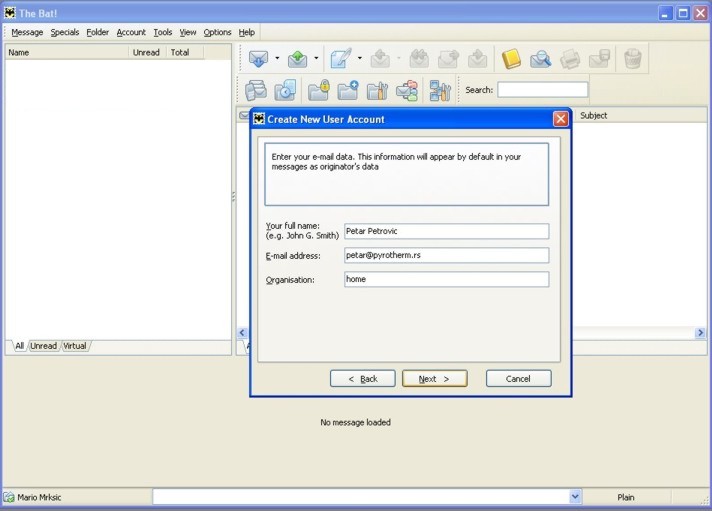712x511 pixels.
Task: Cancel the Create New User Account dialog
Action: [x=519, y=378]
